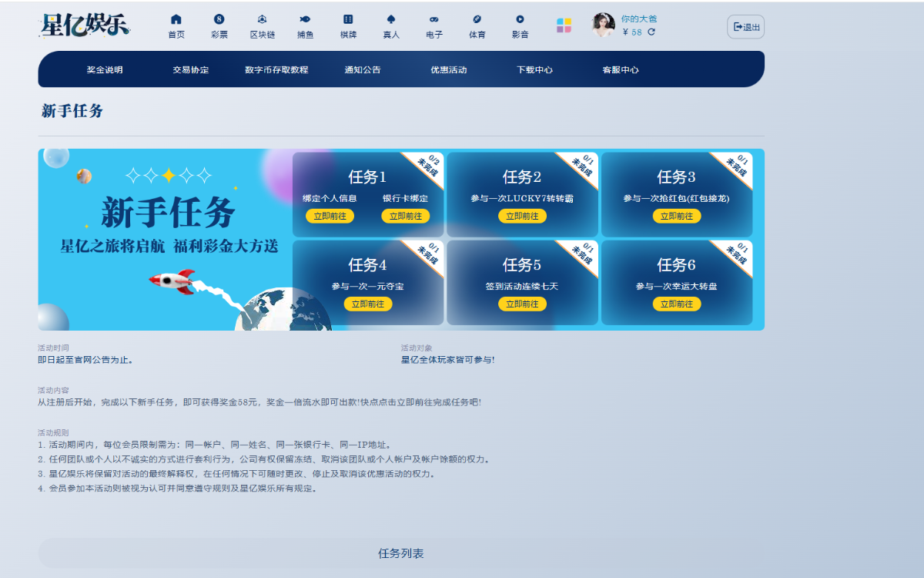
Task: Select the 电子 gamepad icon
Action: [x=434, y=20]
